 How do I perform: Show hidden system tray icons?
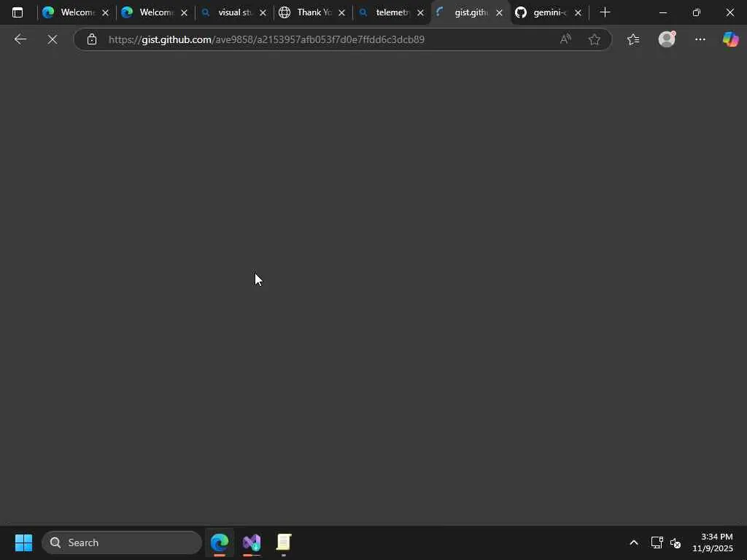[634, 542]
